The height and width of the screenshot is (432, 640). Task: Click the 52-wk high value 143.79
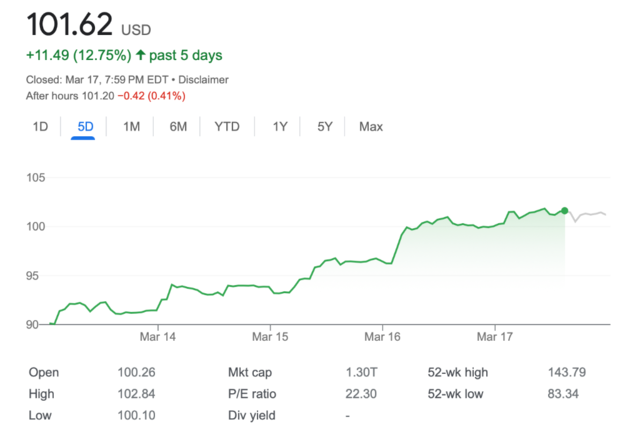[565, 373]
